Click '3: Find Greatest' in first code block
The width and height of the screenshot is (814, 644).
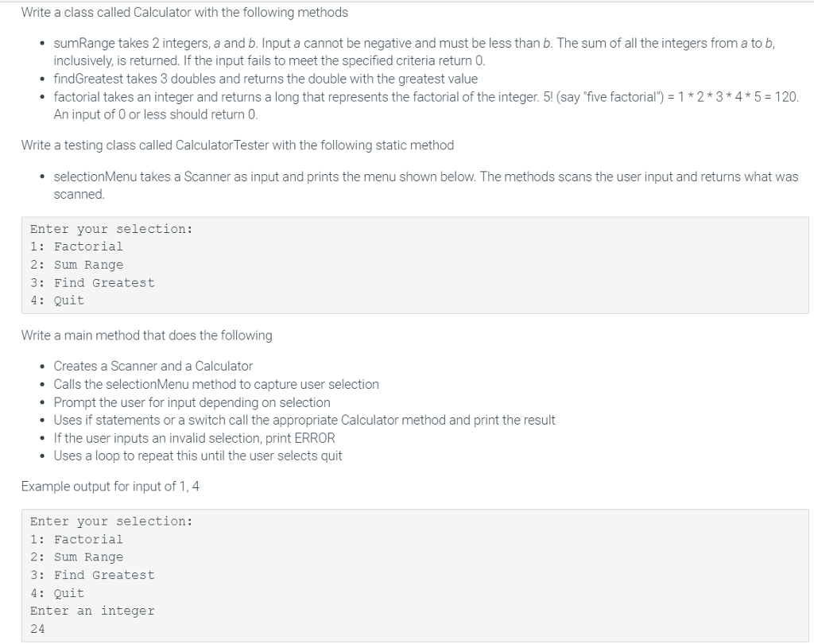coord(92,282)
